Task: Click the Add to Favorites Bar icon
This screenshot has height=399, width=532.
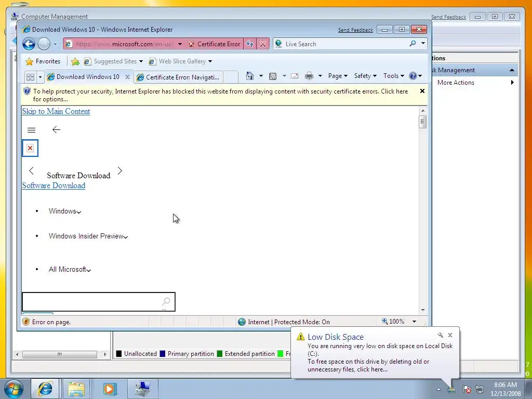Action: pos(75,61)
